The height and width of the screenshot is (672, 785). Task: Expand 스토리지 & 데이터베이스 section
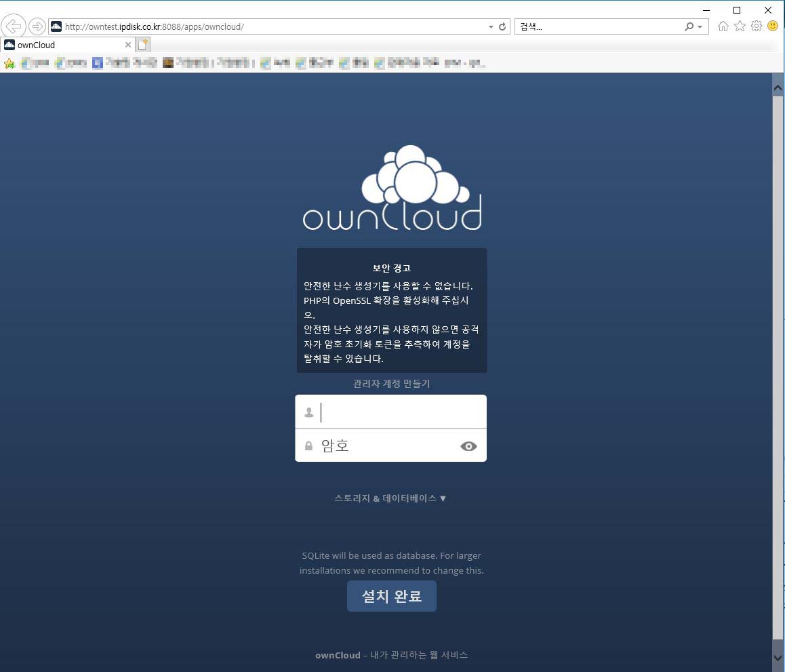pyautogui.click(x=390, y=498)
